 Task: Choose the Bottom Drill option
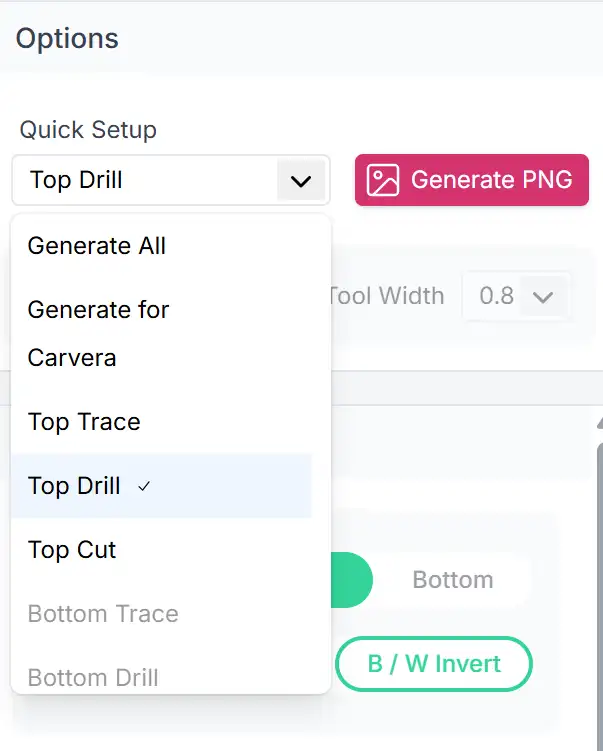click(x=93, y=677)
